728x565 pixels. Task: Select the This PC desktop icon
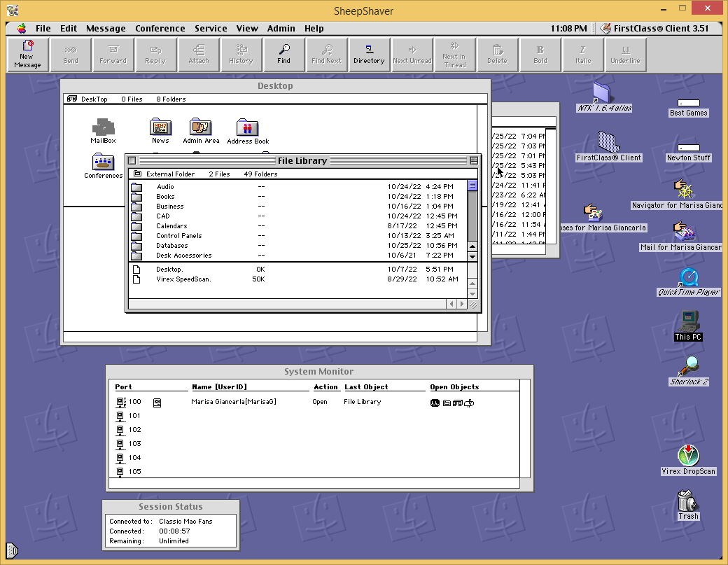pos(688,326)
